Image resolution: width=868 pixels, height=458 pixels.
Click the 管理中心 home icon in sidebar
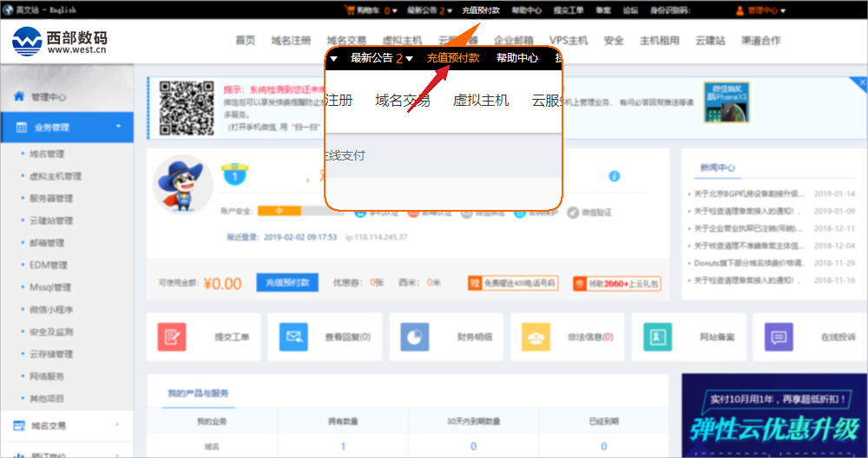[19, 97]
